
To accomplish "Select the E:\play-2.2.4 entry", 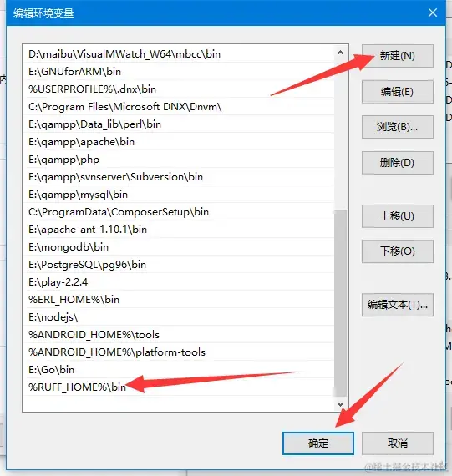I will (x=179, y=282).
